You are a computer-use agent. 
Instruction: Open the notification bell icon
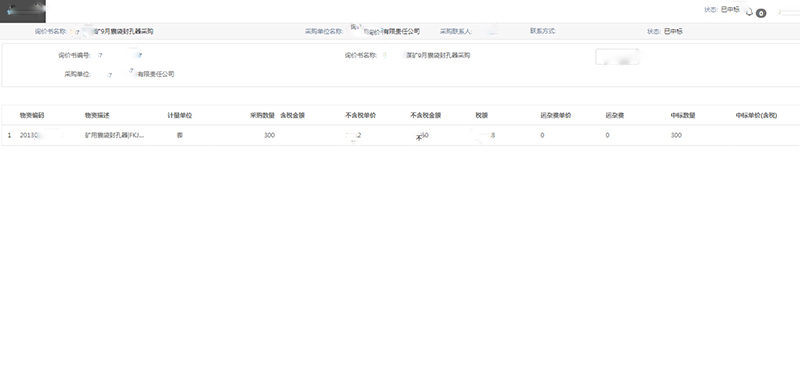(749, 12)
